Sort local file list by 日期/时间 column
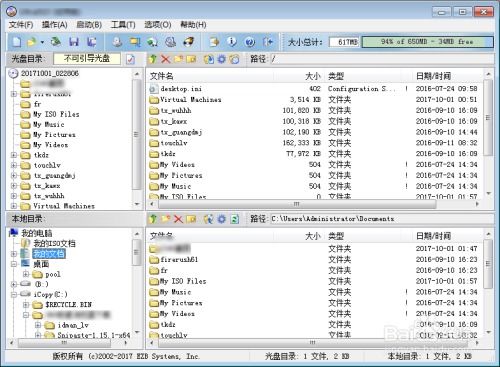The width and height of the screenshot is (500, 367). 448,236
